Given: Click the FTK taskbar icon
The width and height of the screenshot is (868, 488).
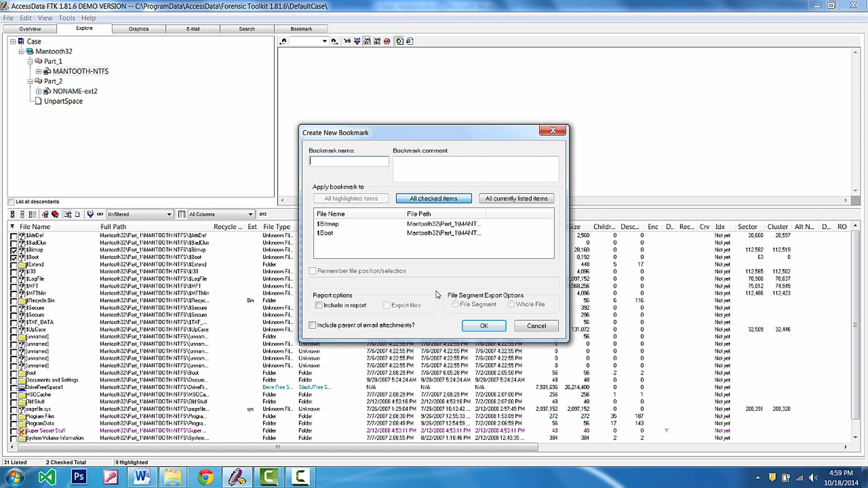Looking at the screenshot, I should pos(237,477).
